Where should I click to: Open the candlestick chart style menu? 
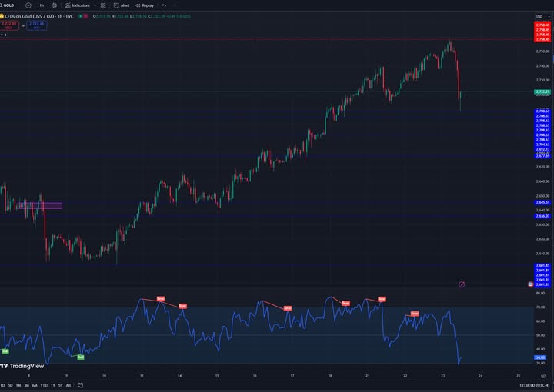tap(55, 5)
